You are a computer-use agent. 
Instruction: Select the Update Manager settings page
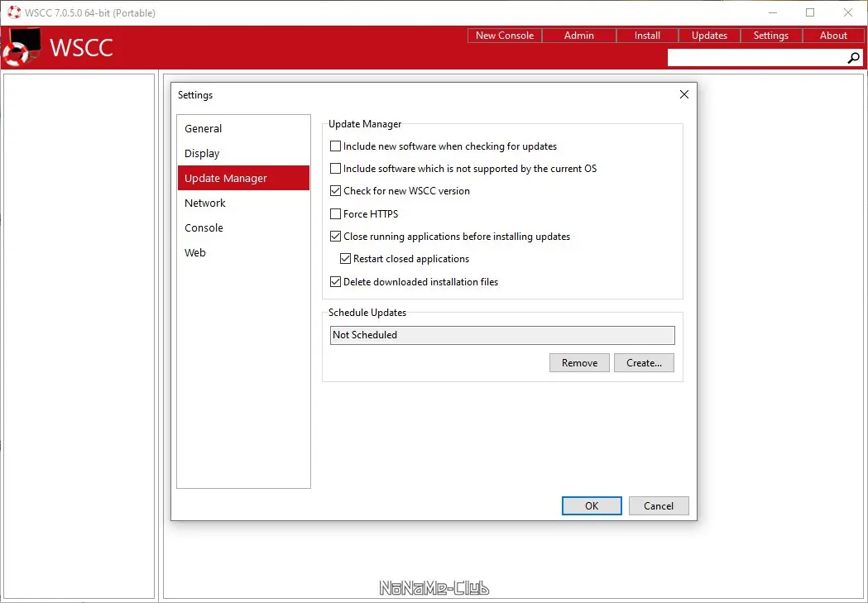click(x=243, y=178)
